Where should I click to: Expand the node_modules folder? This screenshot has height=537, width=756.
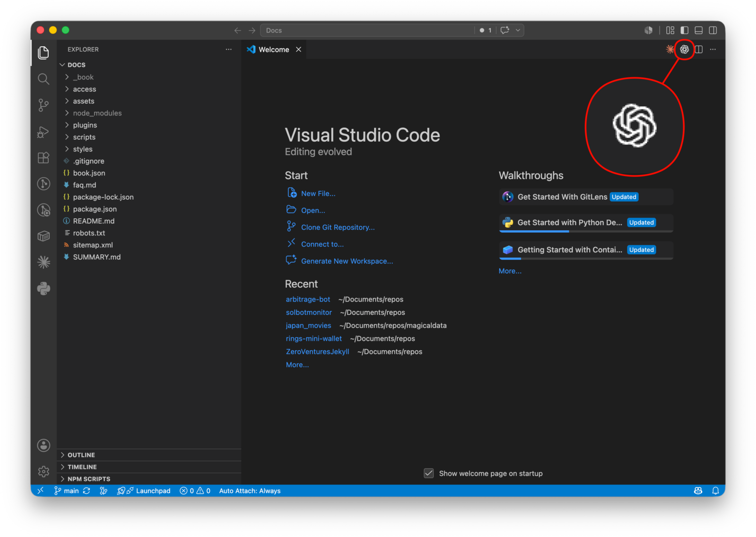(x=149, y=113)
